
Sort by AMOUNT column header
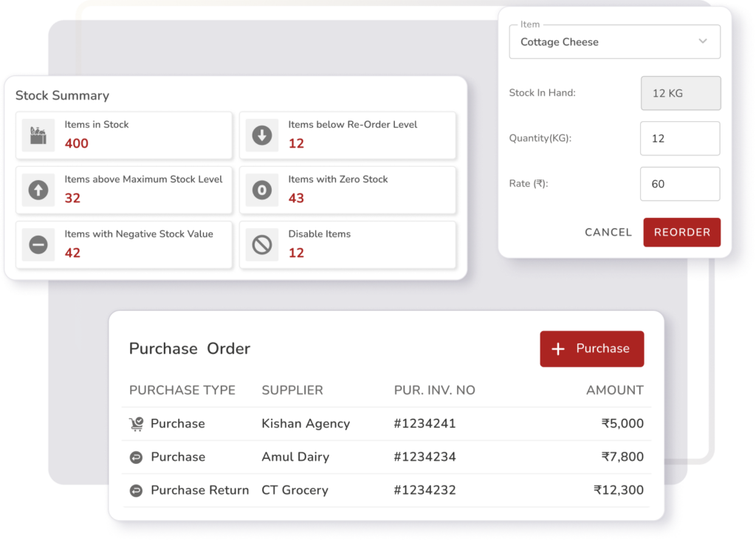click(614, 390)
